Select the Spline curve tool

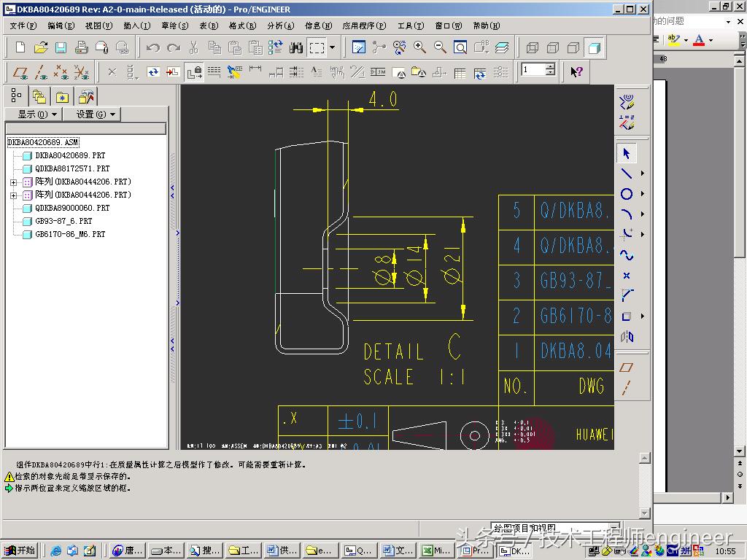[626, 255]
